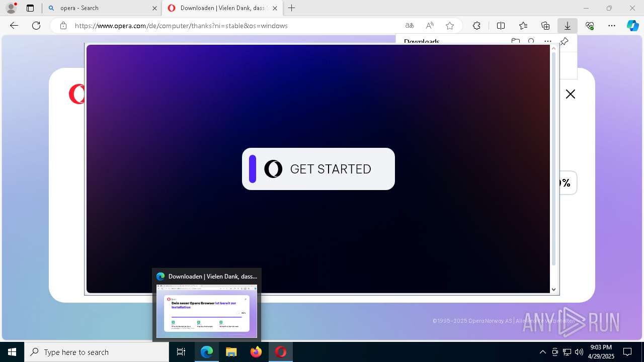Open the Extensions puzzle icon
This screenshot has height=362, width=644.
[476, 26]
